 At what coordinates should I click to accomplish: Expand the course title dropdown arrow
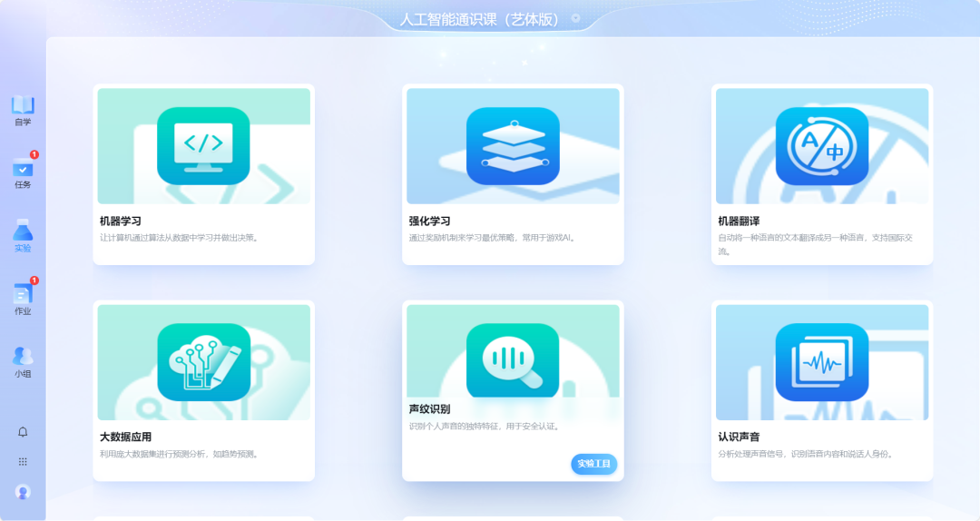tap(575, 18)
